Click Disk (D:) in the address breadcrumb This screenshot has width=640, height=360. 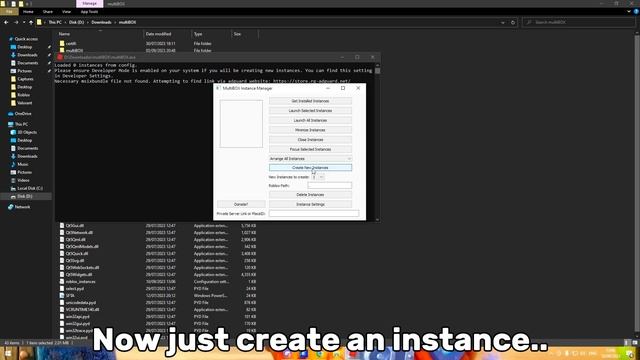pos(76,22)
